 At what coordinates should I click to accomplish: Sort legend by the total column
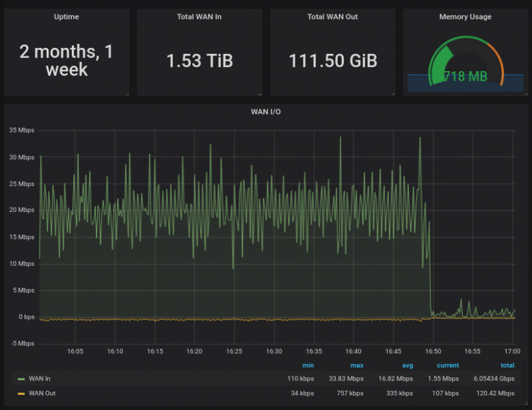pos(507,366)
